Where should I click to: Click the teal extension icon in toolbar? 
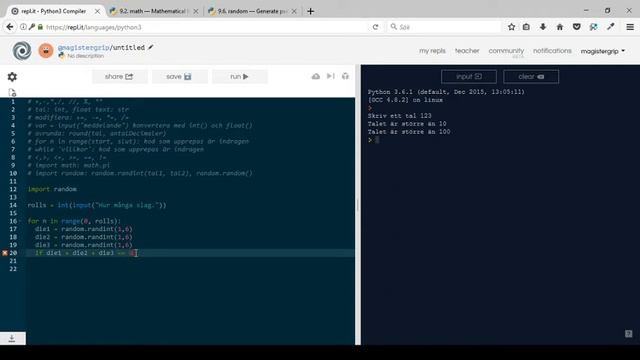(x=593, y=27)
